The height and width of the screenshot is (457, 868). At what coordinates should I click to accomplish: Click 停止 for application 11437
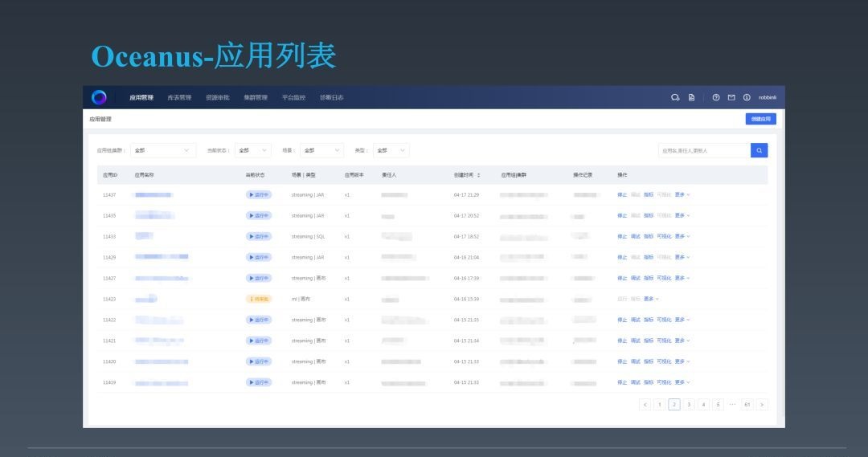(622, 194)
